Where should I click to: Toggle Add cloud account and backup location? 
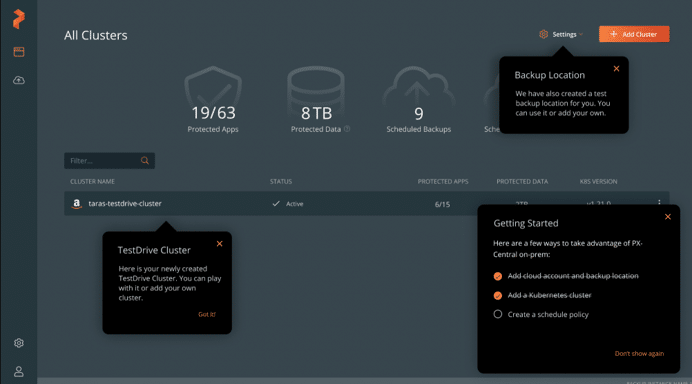click(x=498, y=276)
